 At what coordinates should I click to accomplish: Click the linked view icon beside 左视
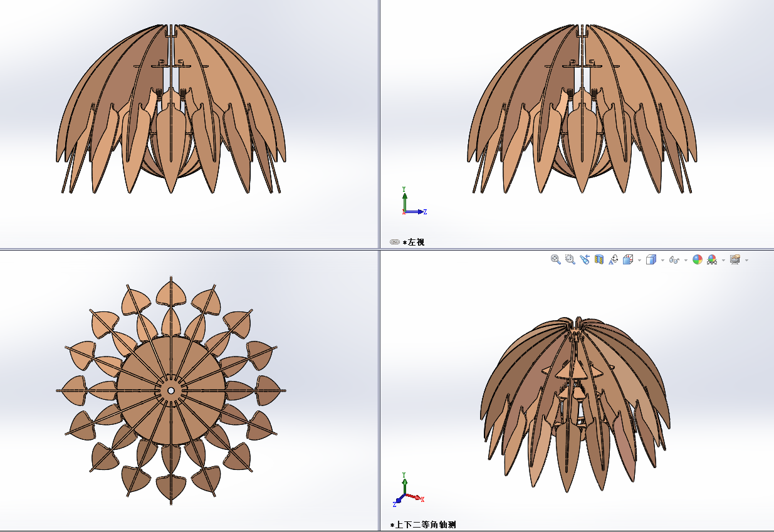(394, 242)
